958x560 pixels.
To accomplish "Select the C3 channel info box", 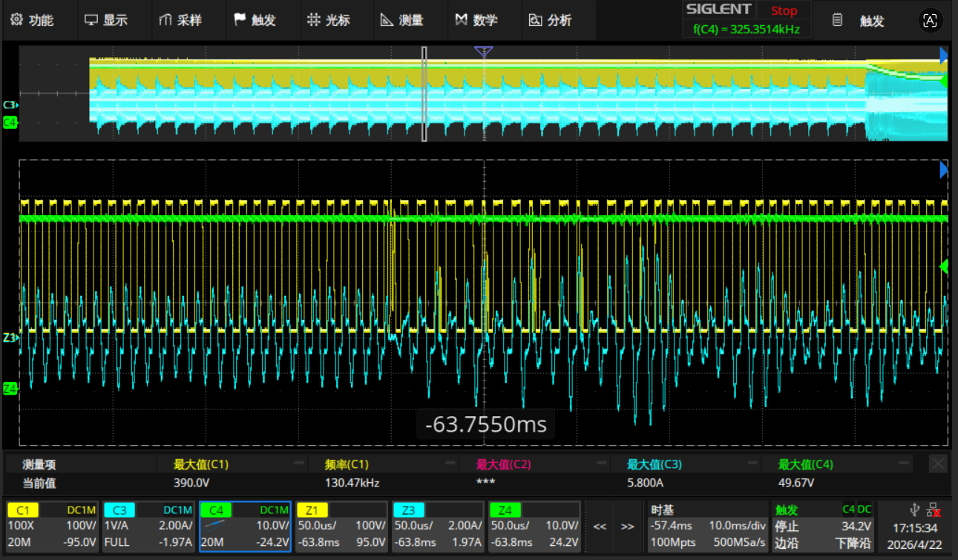I will tap(148, 526).
